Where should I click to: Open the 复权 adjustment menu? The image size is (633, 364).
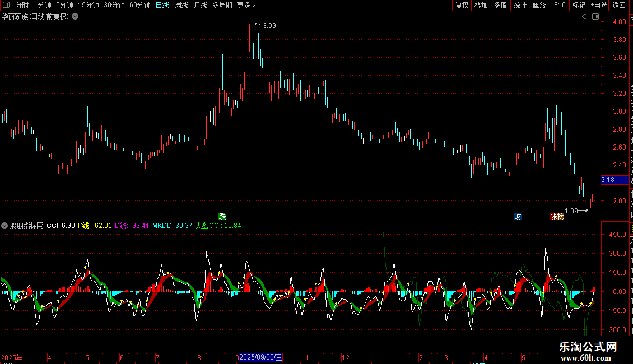462,5
